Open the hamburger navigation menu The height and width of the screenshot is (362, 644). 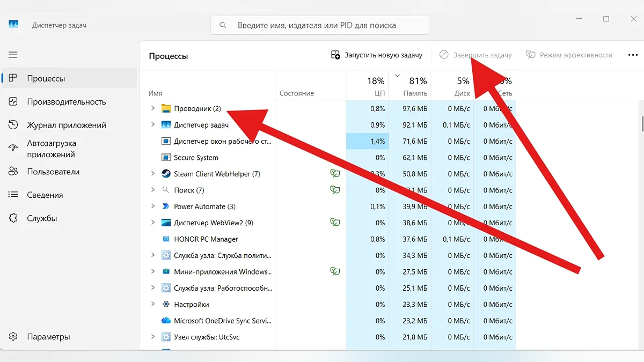pyautogui.click(x=13, y=55)
